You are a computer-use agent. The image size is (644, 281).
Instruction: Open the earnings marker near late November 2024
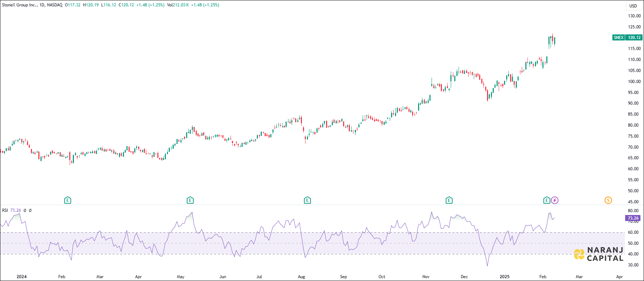click(449, 200)
